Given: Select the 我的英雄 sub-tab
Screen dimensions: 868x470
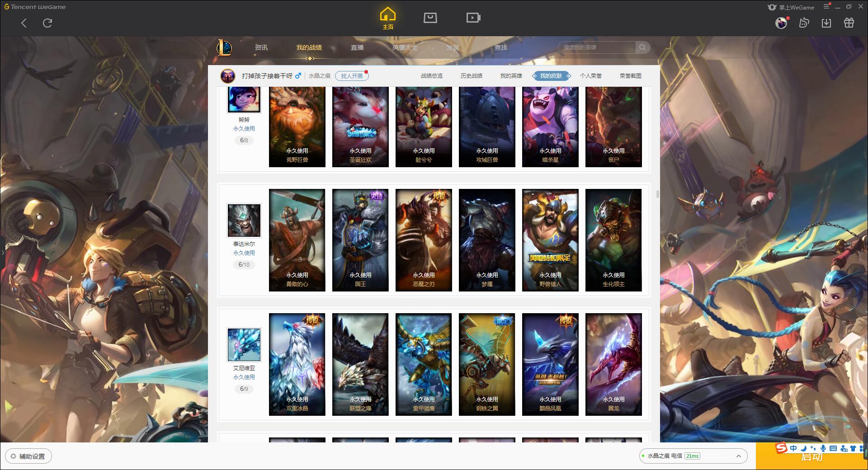Looking at the screenshot, I should (511, 76).
